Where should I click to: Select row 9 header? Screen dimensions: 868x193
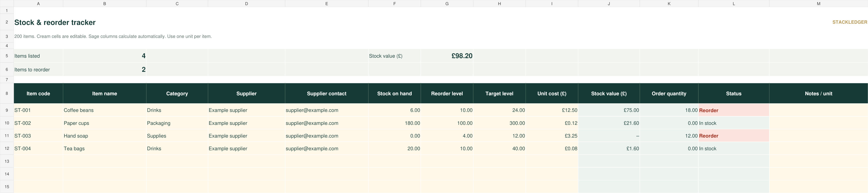click(7, 110)
